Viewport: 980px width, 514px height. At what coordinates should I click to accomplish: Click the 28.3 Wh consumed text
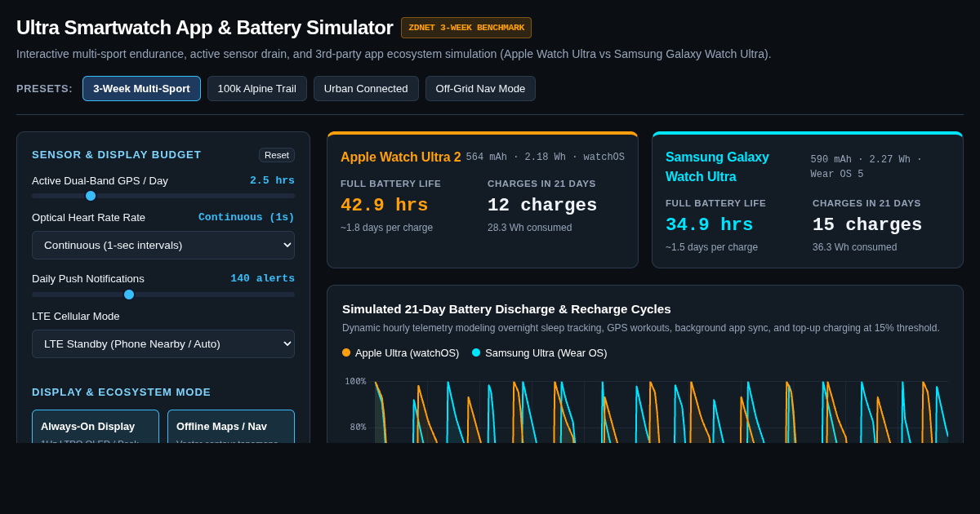point(529,228)
